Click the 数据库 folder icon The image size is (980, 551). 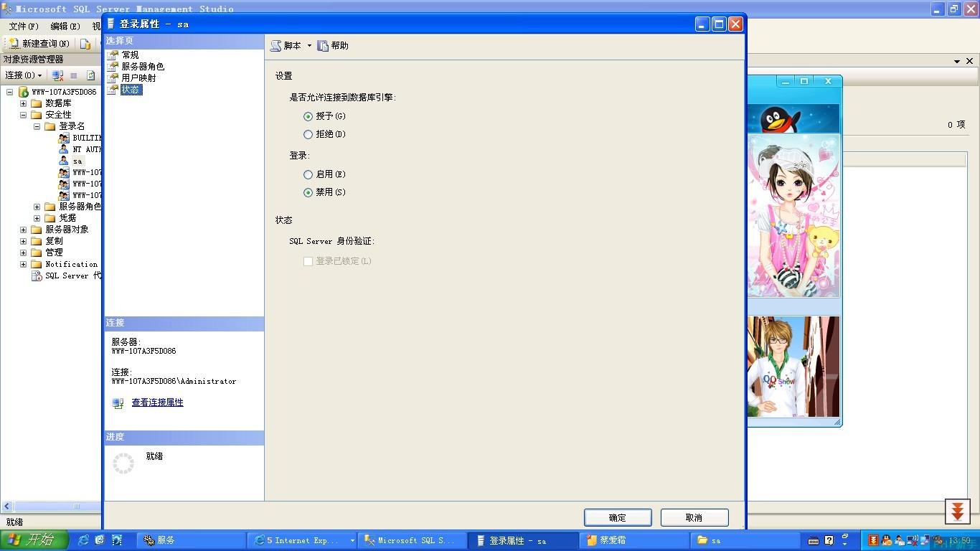(x=37, y=103)
